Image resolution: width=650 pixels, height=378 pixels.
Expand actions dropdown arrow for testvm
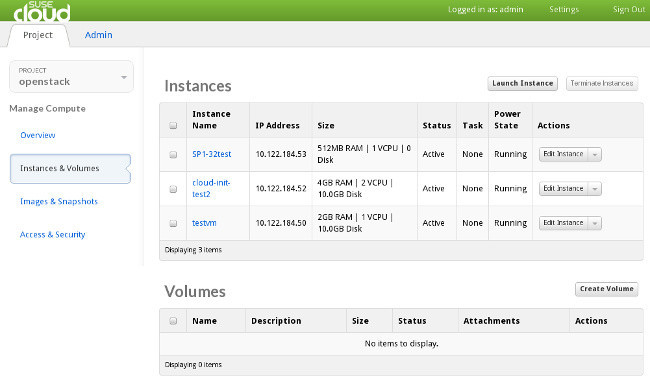click(x=595, y=223)
